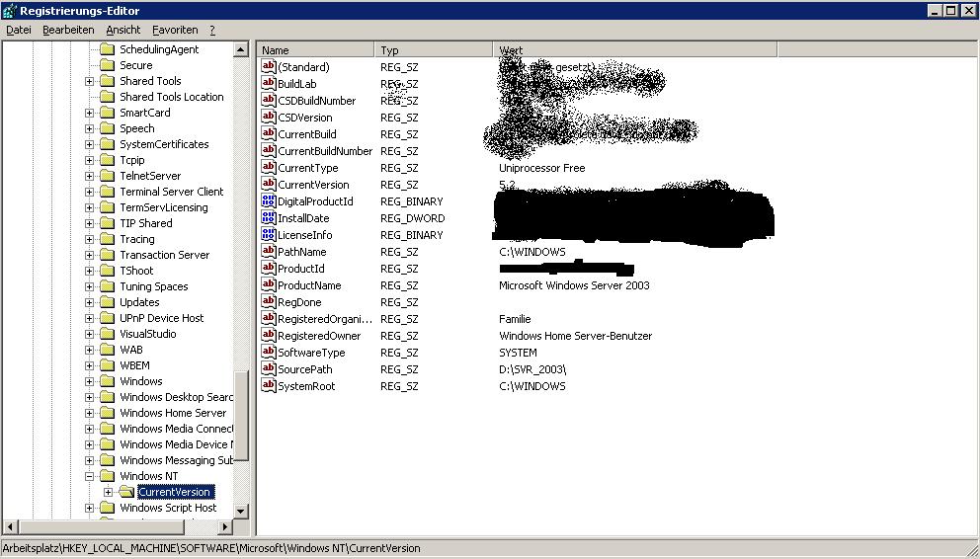Click the string icon of CurrentVersion value
980x559 pixels.
tap(268, 185)
